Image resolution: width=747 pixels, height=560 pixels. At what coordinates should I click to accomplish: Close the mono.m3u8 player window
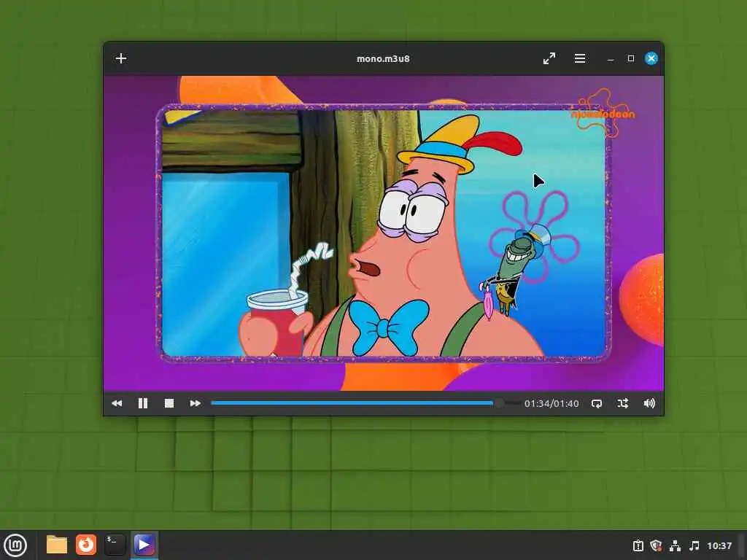coord(651,58)
